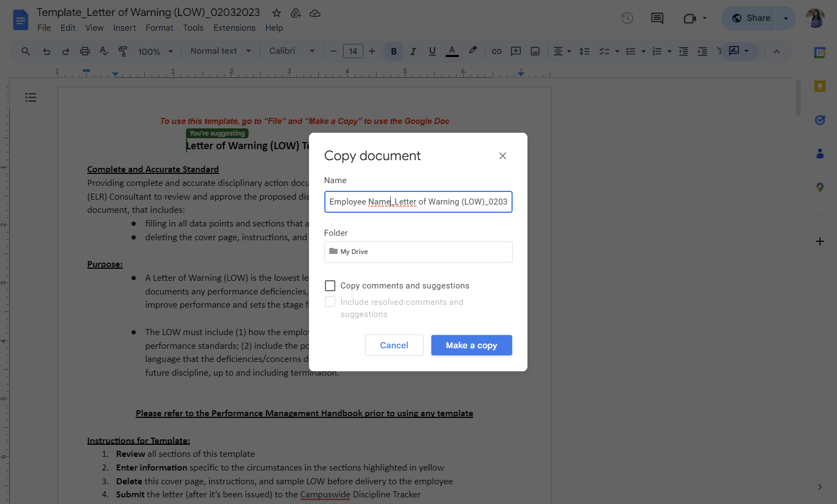
Task: Decrease the font size
Action: pos(333,51)
